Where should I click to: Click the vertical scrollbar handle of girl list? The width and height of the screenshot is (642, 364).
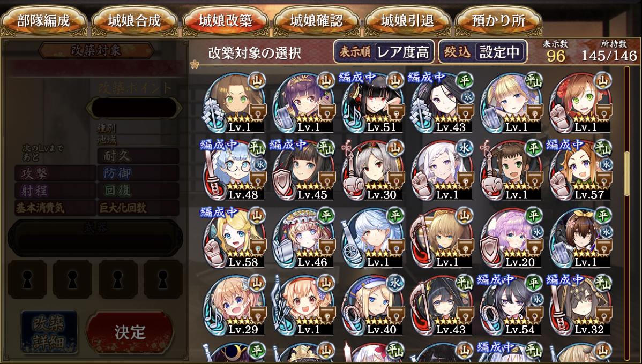tap(627, 174)
